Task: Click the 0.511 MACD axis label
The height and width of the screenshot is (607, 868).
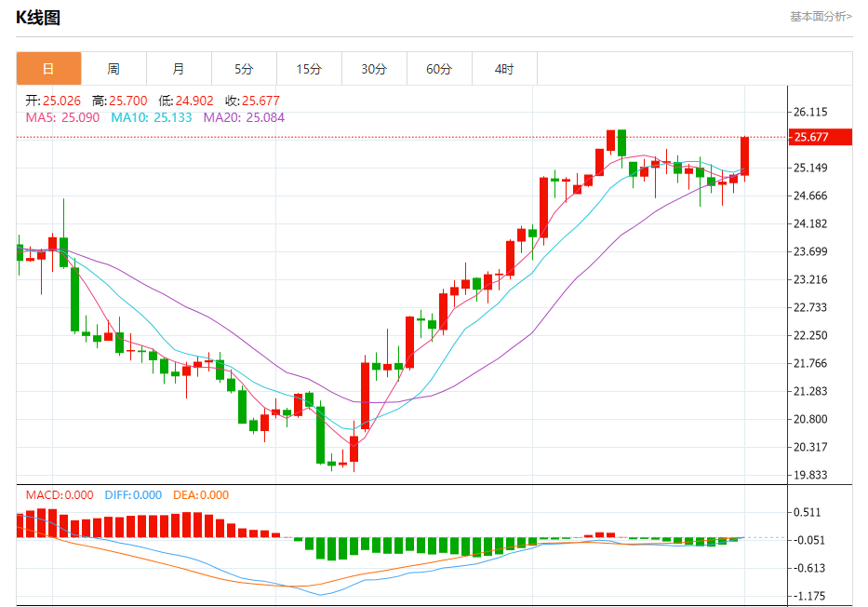Action: pyautogui.click(x=808, y=512)
